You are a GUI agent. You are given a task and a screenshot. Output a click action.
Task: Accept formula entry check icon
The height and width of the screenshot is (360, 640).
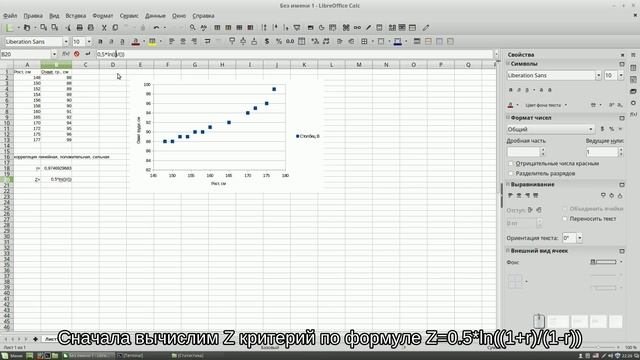88,54
